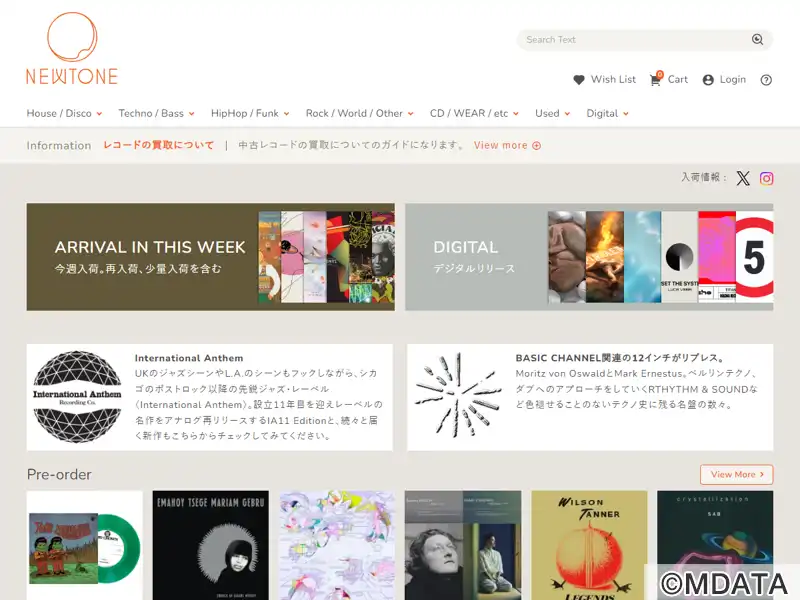Image resolution: width=800 pixels, height=600 pixels.
Task: Visit the X (Twitter) arrival info page
Action: coord(743,178)
